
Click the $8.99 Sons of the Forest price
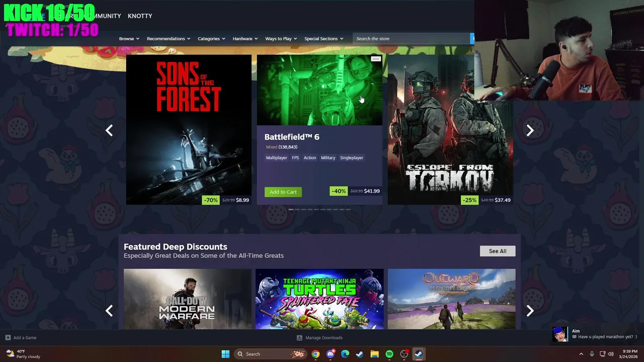[x=243, y=200]
